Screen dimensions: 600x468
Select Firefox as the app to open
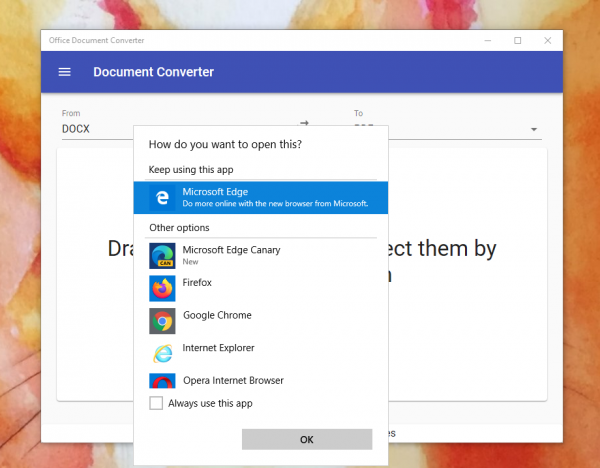[x=261, y=288]
